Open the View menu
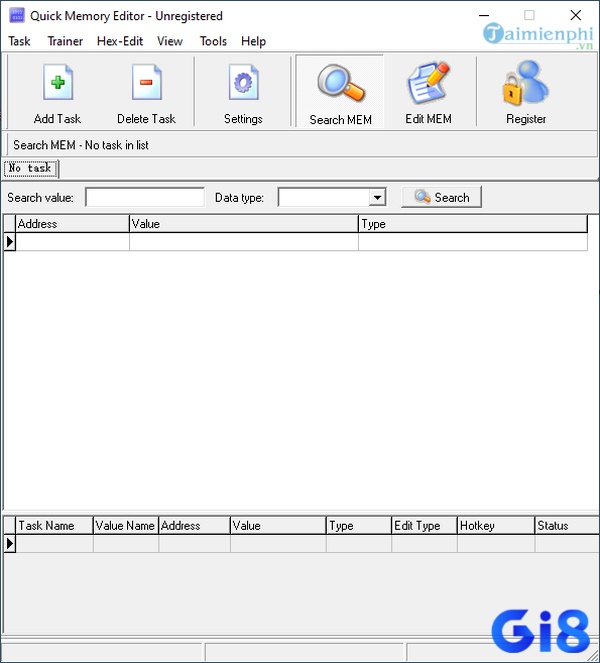 [x=170, y=41]
